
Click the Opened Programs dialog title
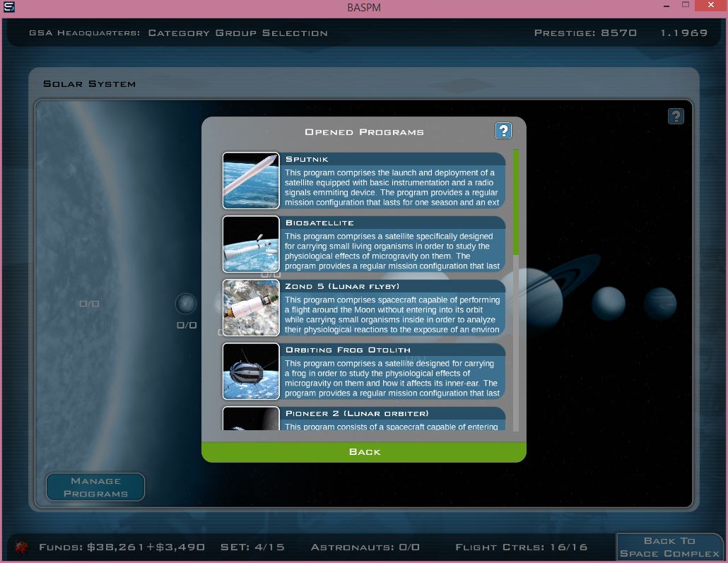click(x=364, y=132)
